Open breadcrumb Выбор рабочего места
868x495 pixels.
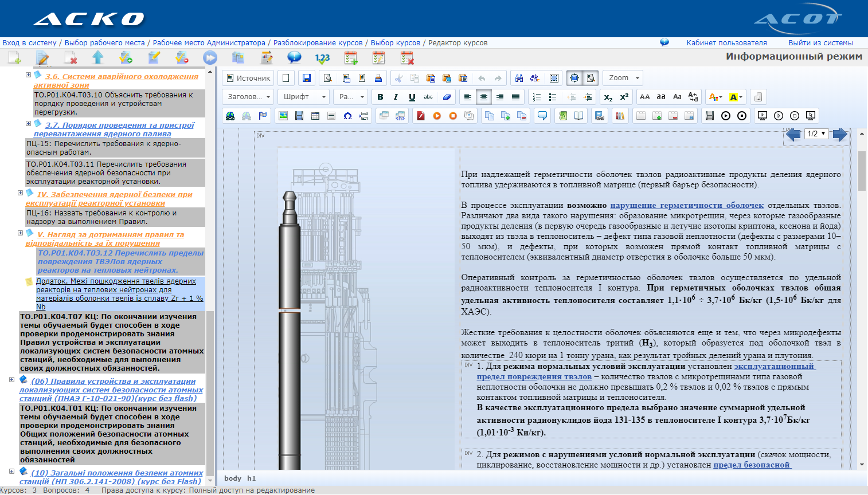[104, 43]
